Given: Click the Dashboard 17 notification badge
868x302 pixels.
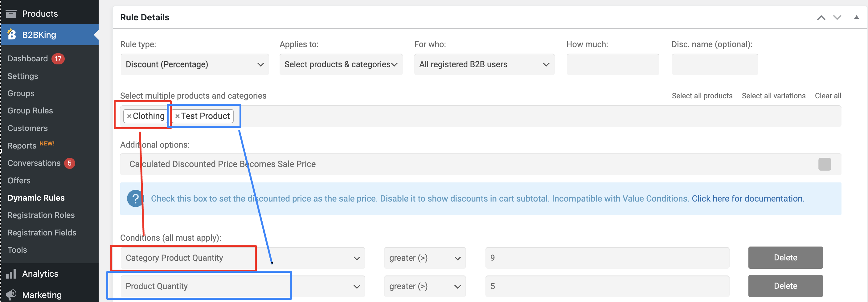Looking at the screenshot, I should click(58, 59).
